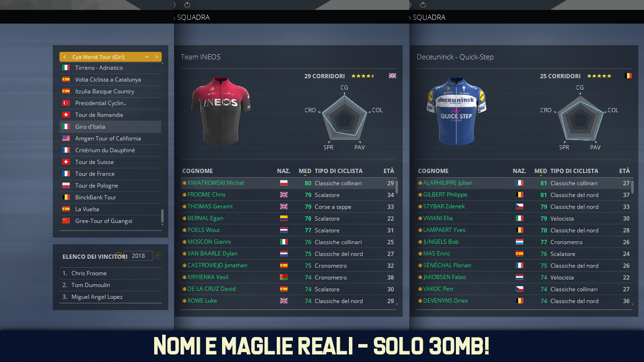Click the race list scrollbar handle

pyautogui.click(x=163, y=216)
